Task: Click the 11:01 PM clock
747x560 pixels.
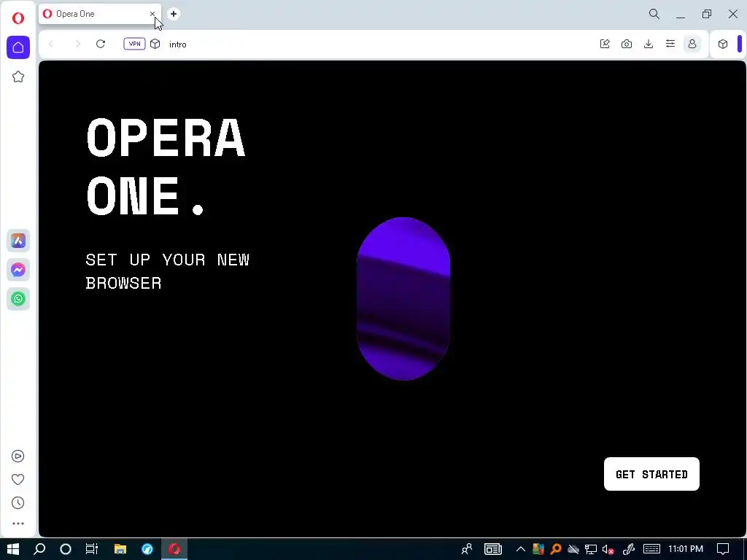Action: (686, 548)
